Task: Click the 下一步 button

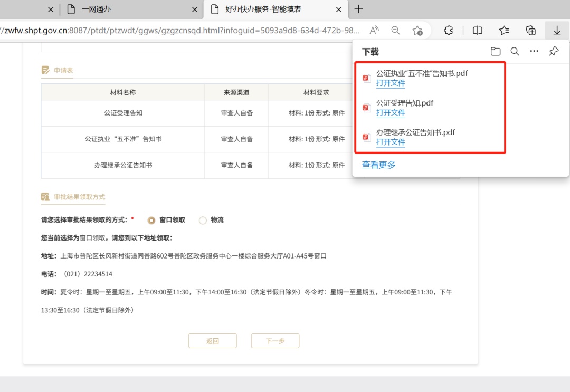Action: 275,341
